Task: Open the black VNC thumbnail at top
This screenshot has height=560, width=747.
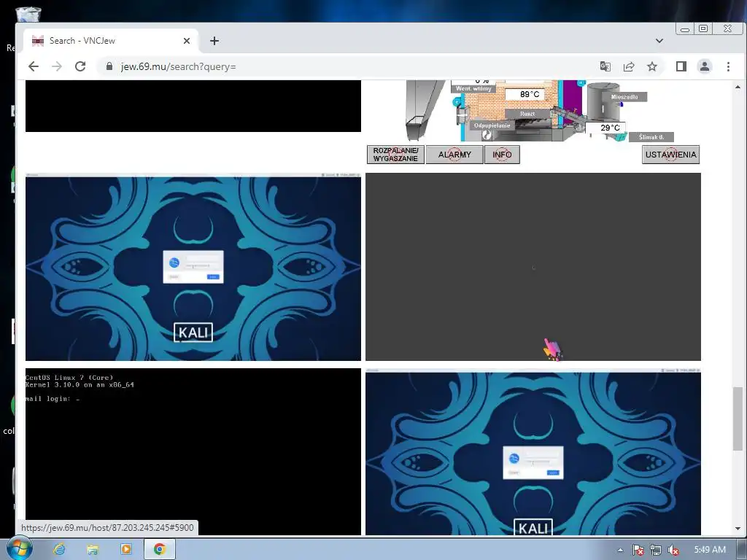Action: coord(193,106)
